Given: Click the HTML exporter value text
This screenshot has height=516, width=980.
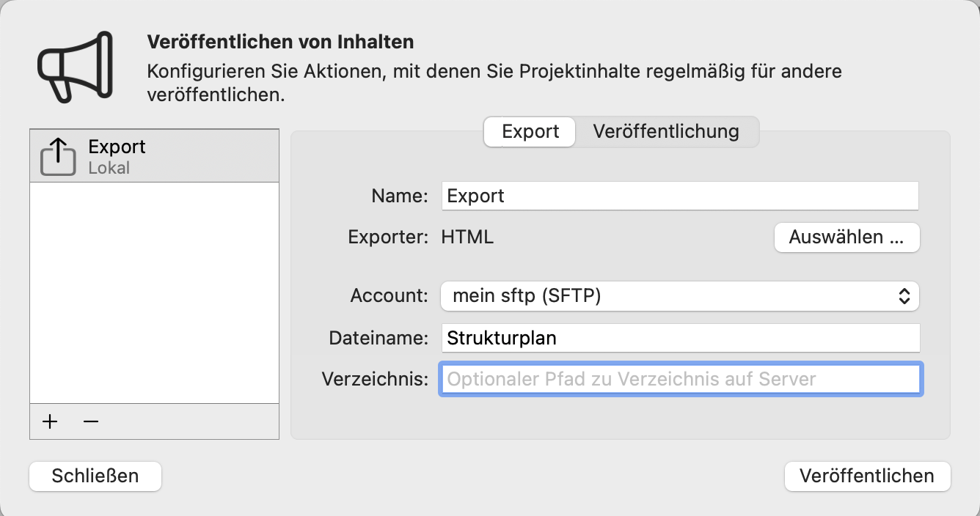Looking at the screenshot, I should point(467,237).
